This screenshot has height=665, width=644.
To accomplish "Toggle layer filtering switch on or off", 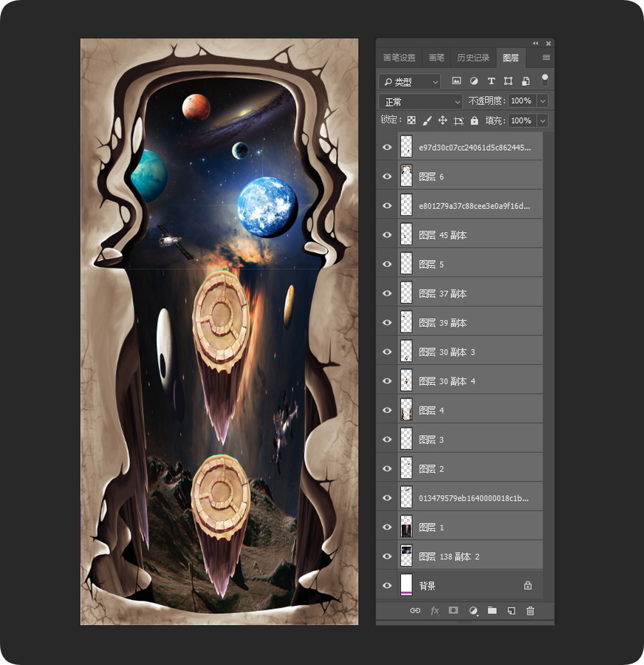I will (x=545, y=80).
